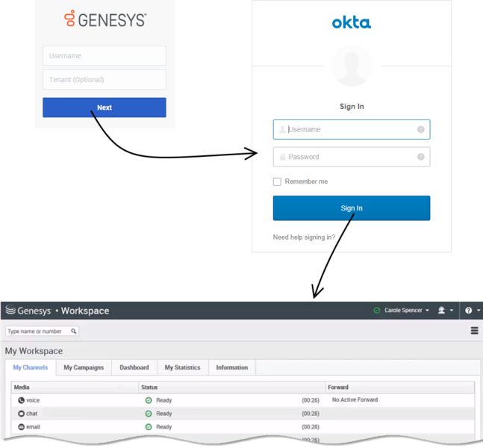Click the voice row label
The image size is (483, 448).
(x=33, y=400)
